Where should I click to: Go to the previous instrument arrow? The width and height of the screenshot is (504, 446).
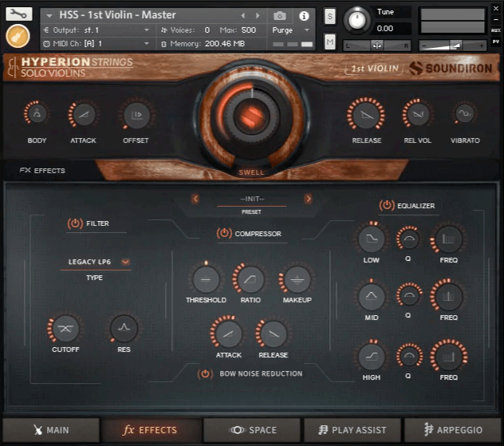pyautogui.click(x=243, y=15)
